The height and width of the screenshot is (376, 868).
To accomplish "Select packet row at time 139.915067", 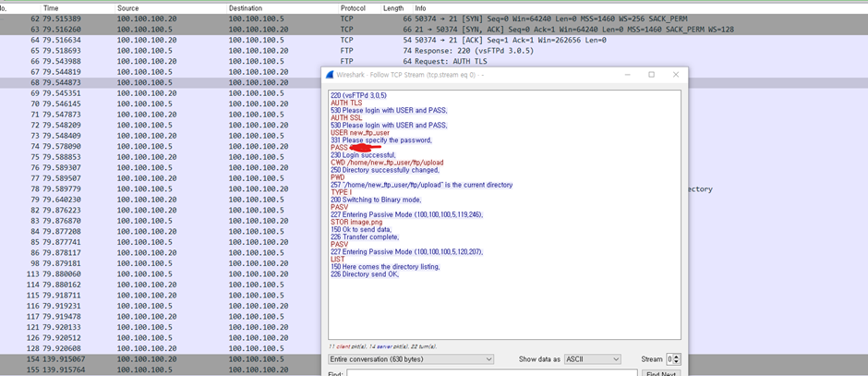I will 161,358.
